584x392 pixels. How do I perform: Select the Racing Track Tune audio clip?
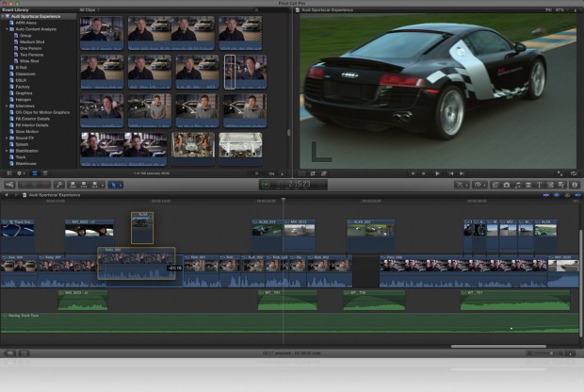point(289,323)
